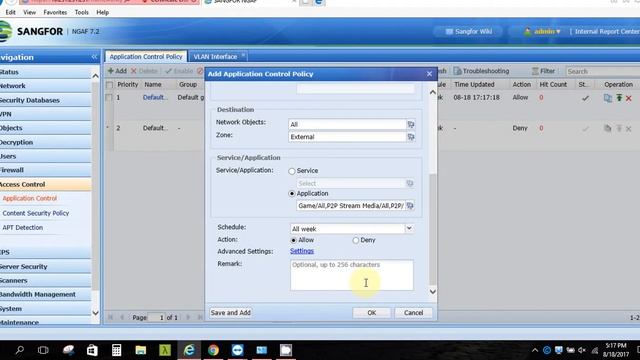
Task: Click dialog scroll-up arrow
Action: (x=433, y=92)
